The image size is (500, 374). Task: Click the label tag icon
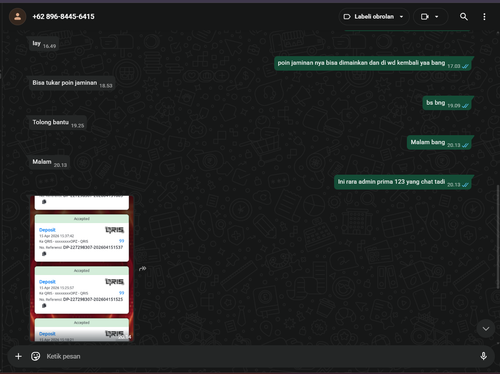click(347, 16)
